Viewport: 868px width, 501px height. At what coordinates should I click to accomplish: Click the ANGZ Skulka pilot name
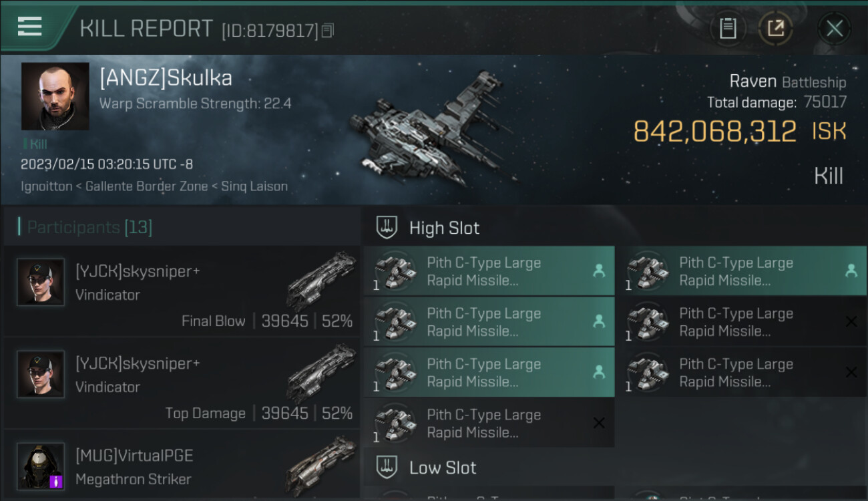[x=166, y=78]
